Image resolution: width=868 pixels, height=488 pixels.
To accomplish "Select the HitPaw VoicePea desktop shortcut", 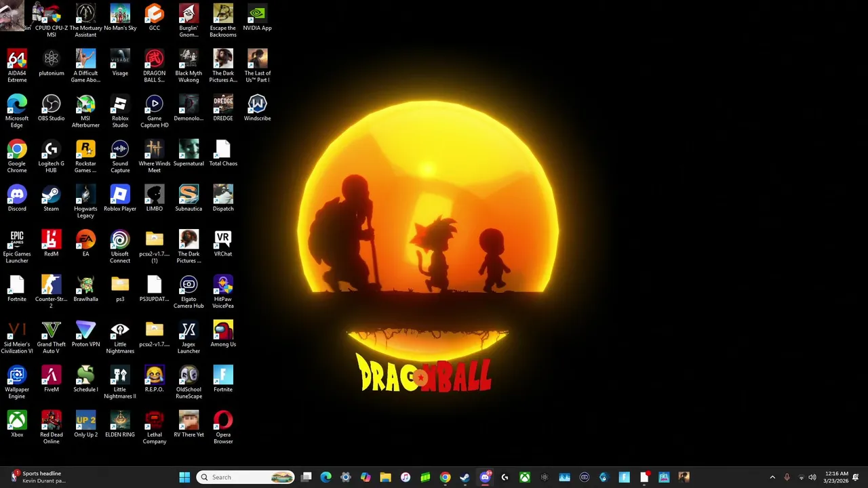I will pos(223,292).
